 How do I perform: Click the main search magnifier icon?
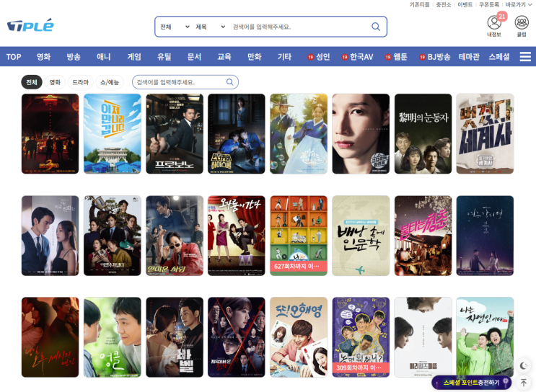376,27
